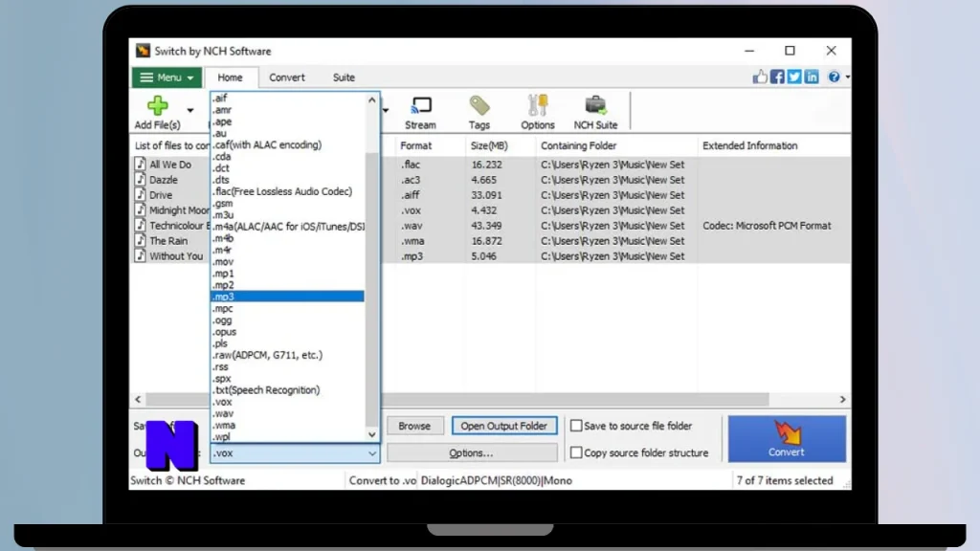Screen dimensions: 980x551
Task: Click the Twitter share icon
Action: point(793,77)
